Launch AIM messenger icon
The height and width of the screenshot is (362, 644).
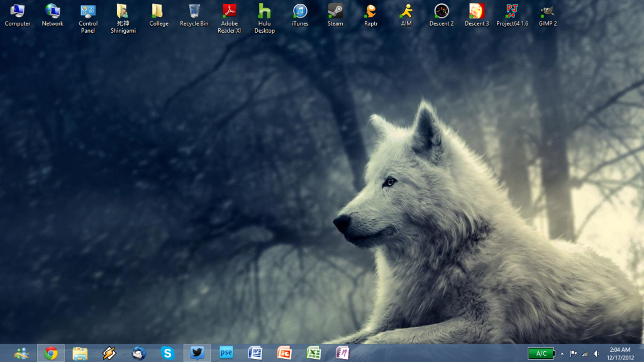point(406,15)
